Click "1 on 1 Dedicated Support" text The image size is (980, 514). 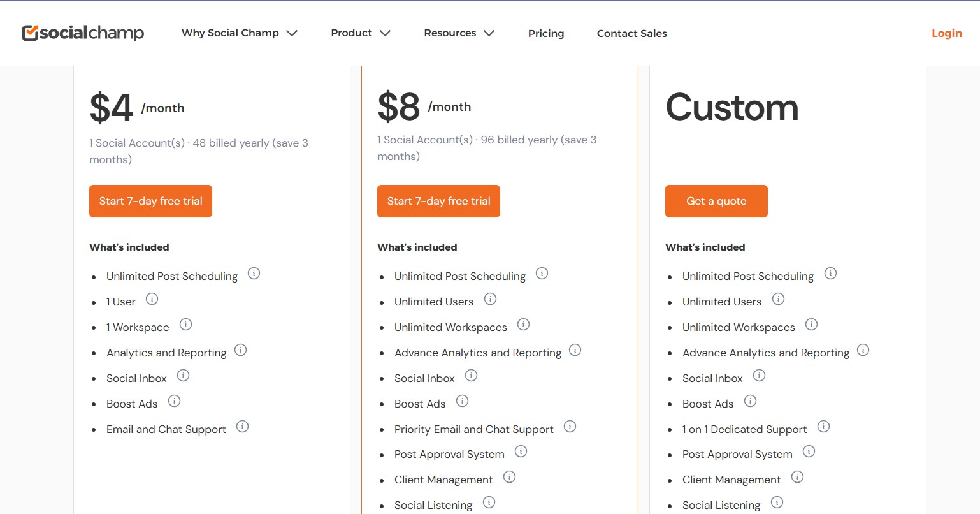[x=744, y=429]
